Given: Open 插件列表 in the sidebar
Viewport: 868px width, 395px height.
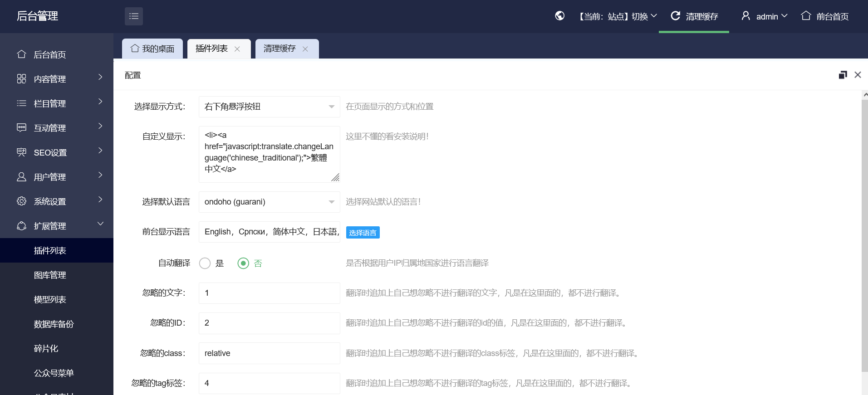Looking at the screenshot, I should pyautogui.click(x=57, y=250).
